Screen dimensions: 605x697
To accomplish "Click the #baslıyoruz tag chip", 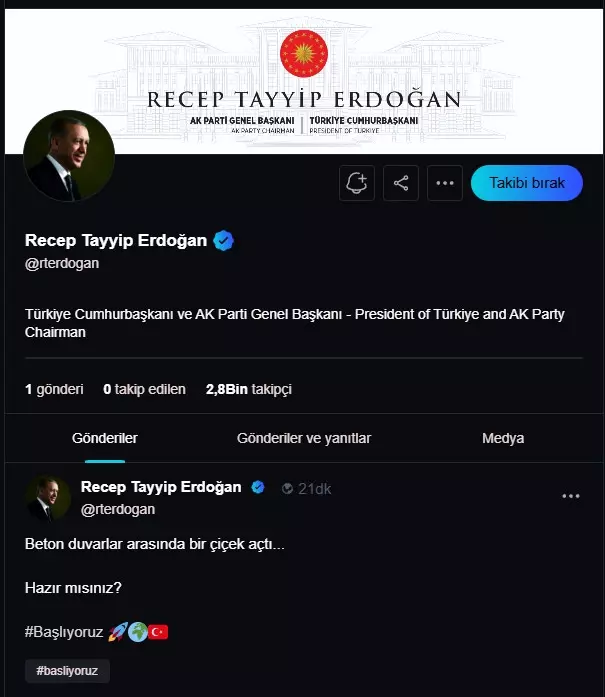I will click(67, 671).
